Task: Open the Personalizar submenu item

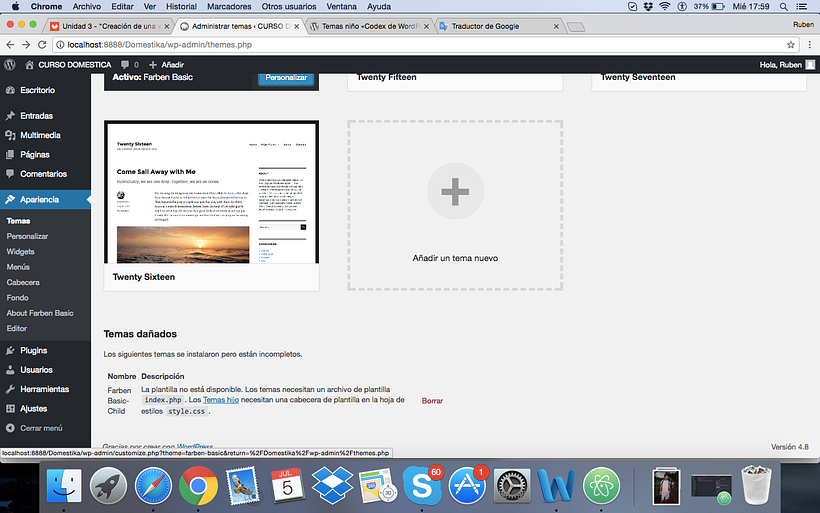Action: point(27,236)
